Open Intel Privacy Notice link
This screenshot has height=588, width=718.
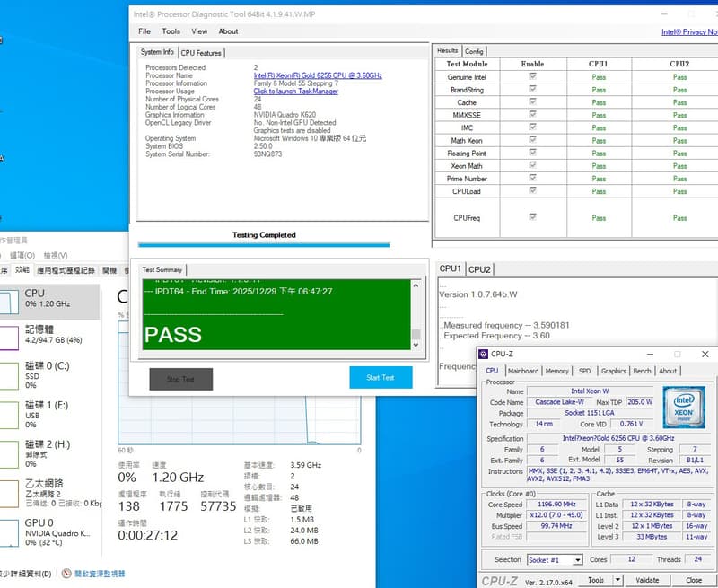coord(689,31)
